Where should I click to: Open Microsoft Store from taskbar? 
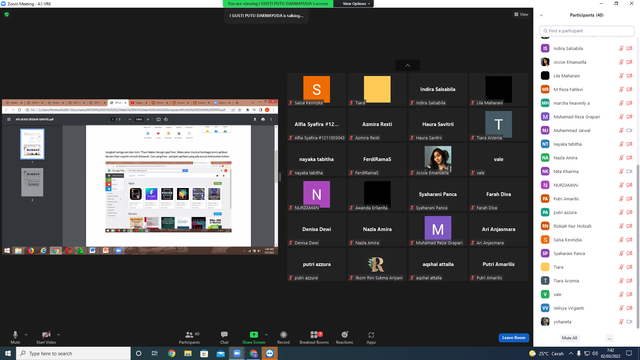pos(204,353)
